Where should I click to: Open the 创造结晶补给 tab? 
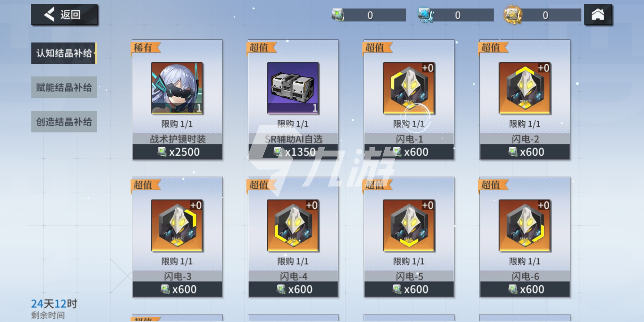tap(64, 122)
